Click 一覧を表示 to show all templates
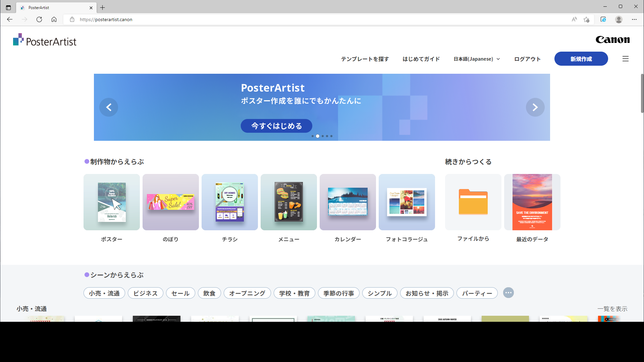Screen dimensions: 644x362 click(612, 309)
